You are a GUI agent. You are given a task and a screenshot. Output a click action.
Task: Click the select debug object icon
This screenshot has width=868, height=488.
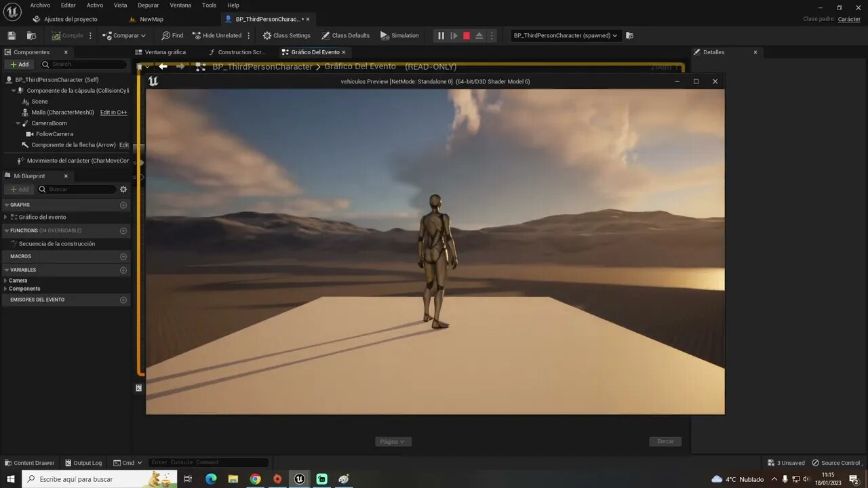pos(629,35)
